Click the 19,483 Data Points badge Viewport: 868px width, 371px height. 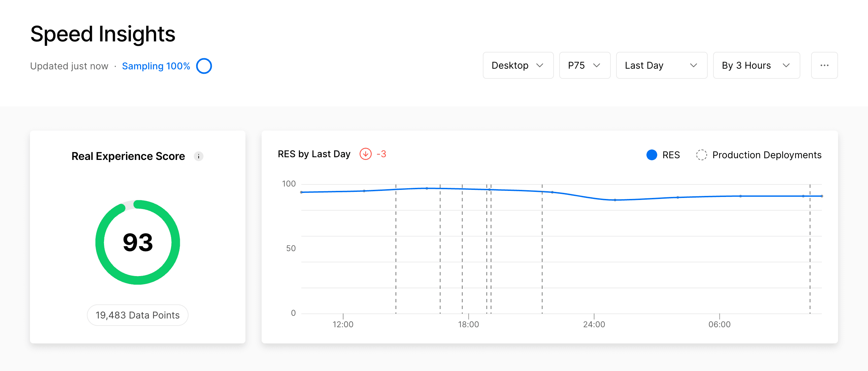137,315
